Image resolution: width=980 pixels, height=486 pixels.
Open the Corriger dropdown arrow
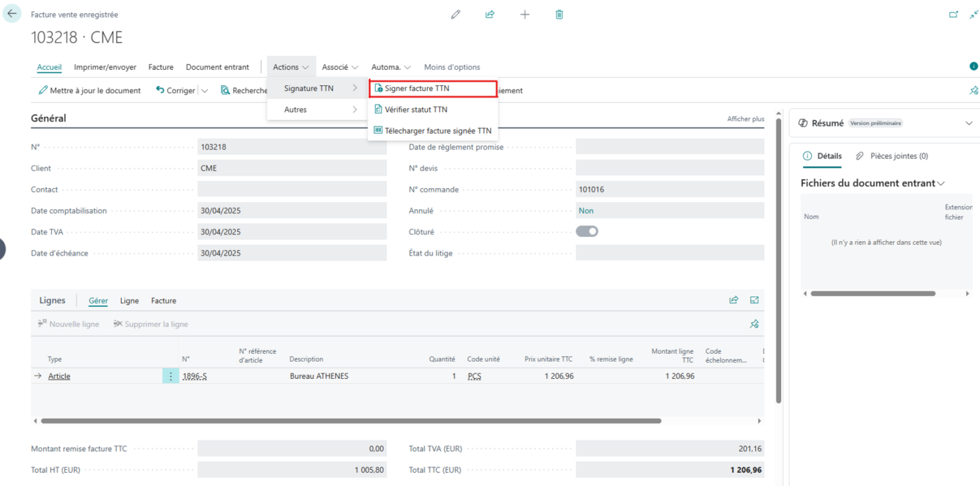point(205,91)
